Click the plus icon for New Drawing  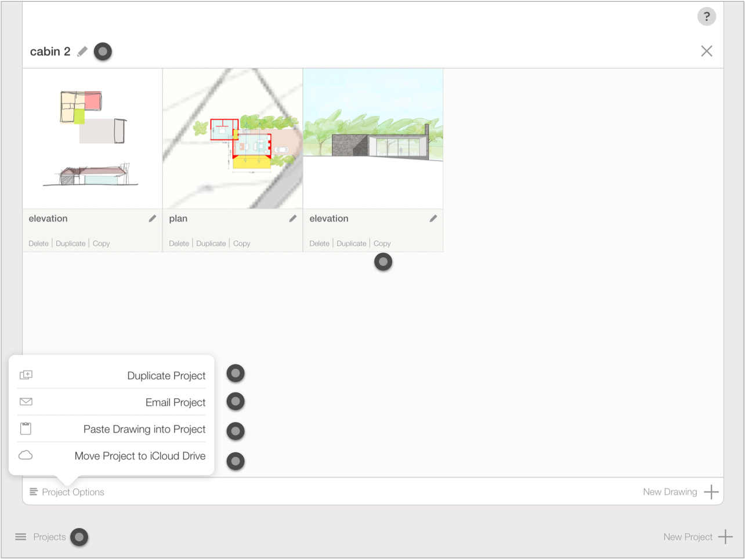coord(711,492)
